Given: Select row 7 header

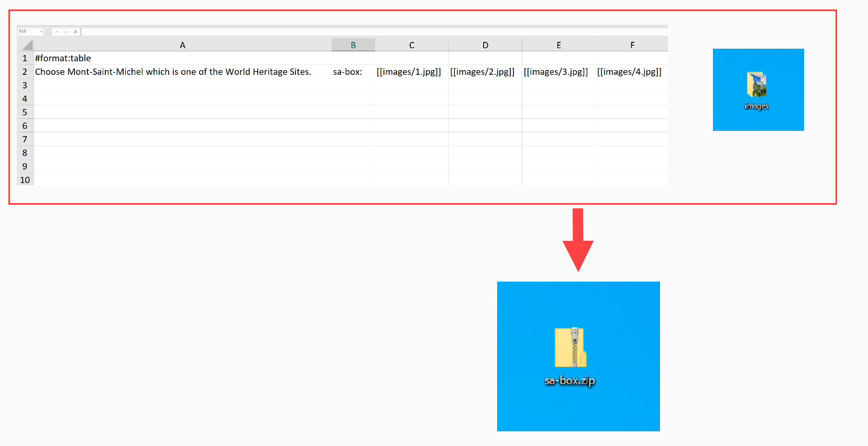Looking at the screenshot, I should [x=25, y=140].
